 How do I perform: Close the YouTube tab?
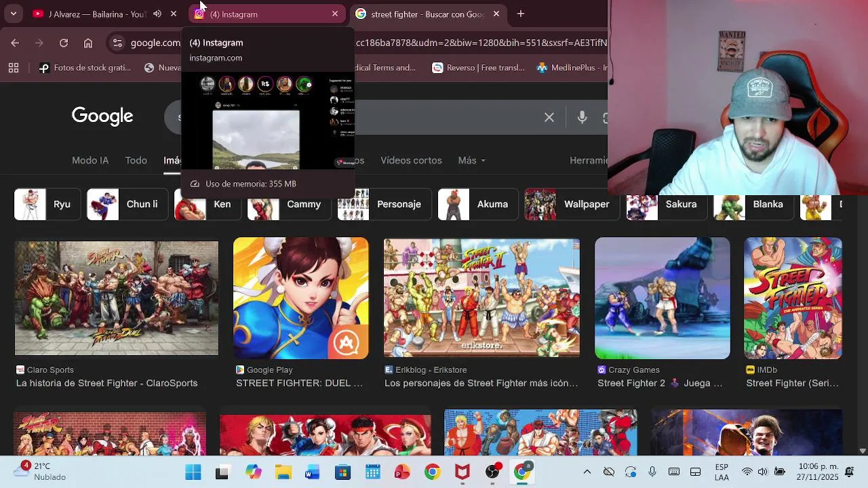point(174,14)
